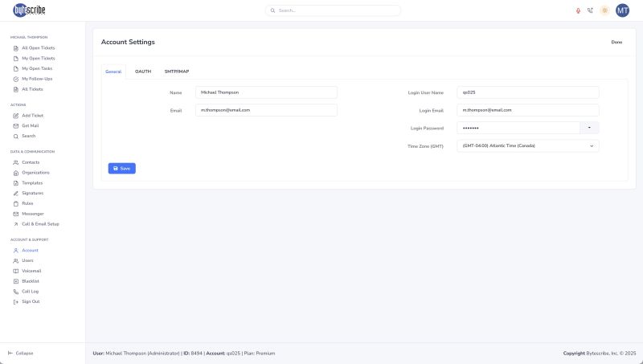Click Sign Out in the sidebar
Viewport: 643px width, 364px height.
tap(30, 301)
